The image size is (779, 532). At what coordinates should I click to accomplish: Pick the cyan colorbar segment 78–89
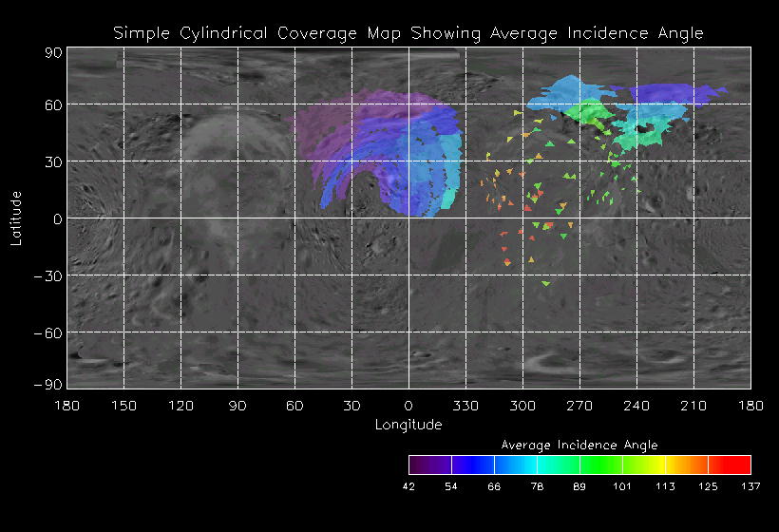click(x=559, y=465)
